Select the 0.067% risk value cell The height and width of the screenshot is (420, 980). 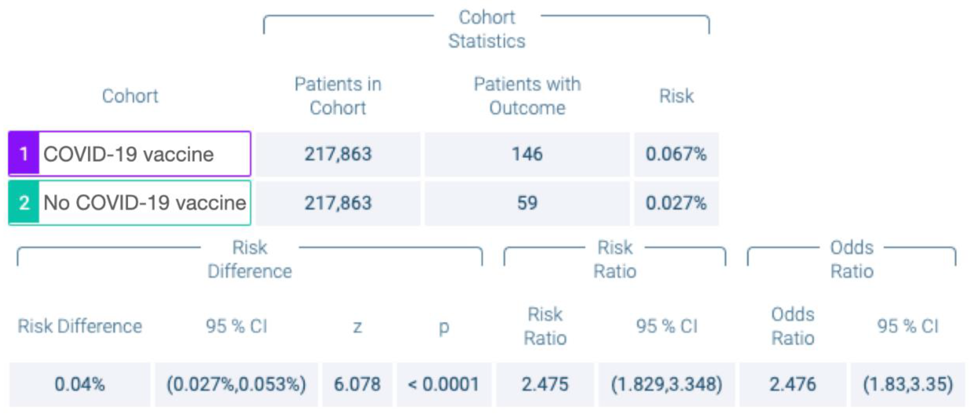pyautogui.click(x=676, y=154)
